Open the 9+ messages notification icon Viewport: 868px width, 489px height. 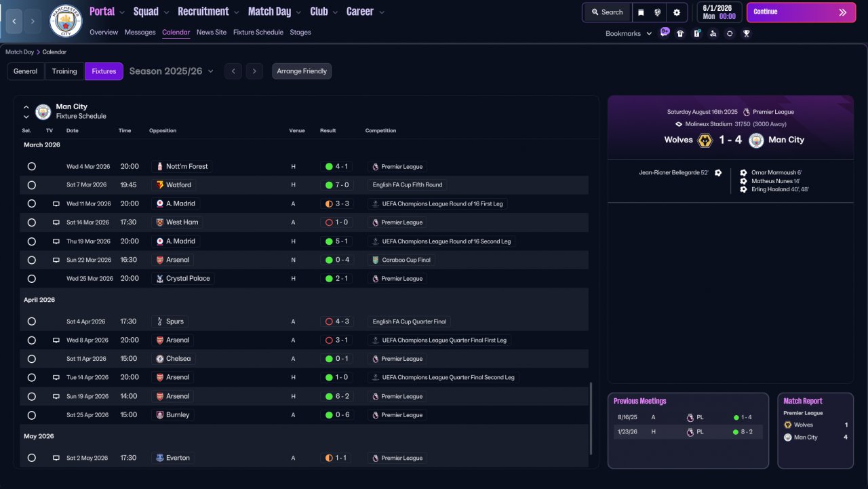pos(664,33)
